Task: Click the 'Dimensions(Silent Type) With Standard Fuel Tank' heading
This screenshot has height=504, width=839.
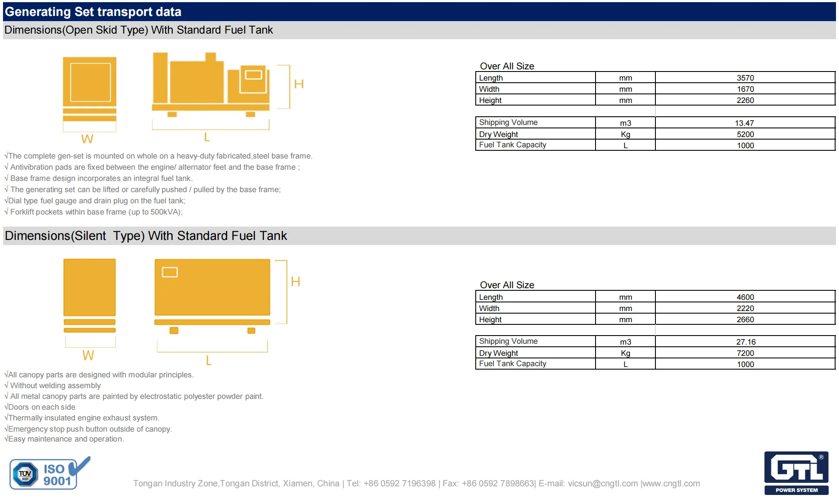Action: (x=146, y=236)
